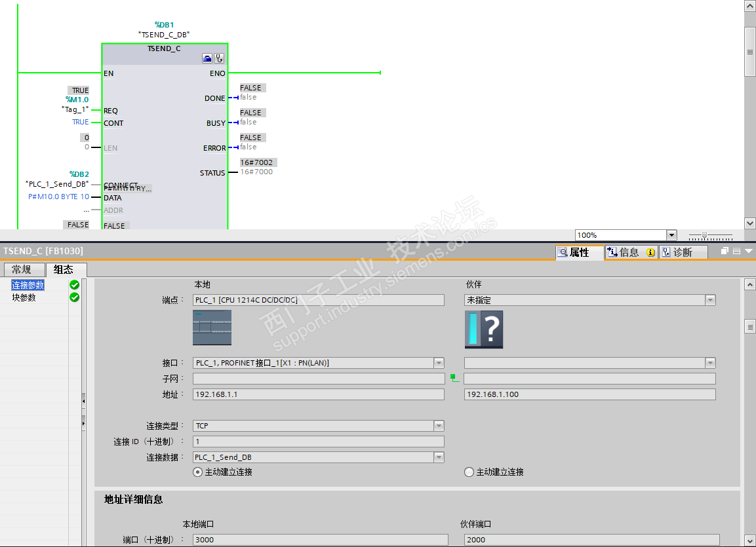Click the local address field 192.168.1.1

click(x=318, y=394)
